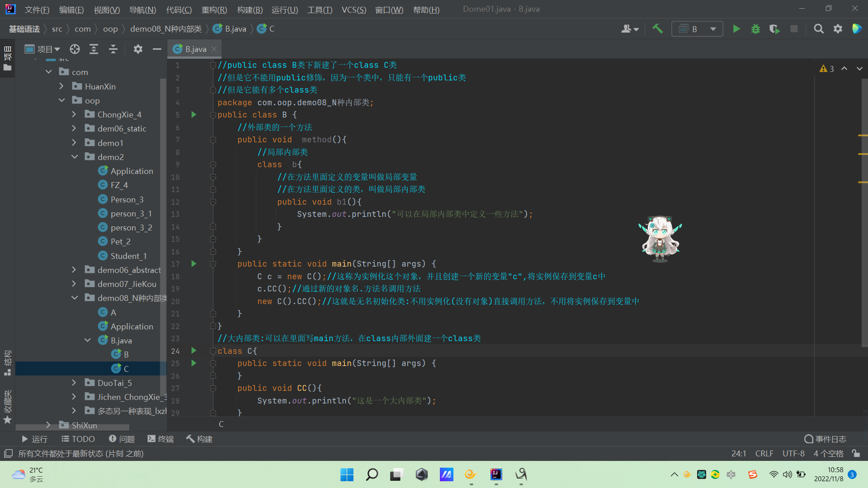The image size is (868, 488).
Task: Switch to the B.java editor tab
Action: pos(195,49)
